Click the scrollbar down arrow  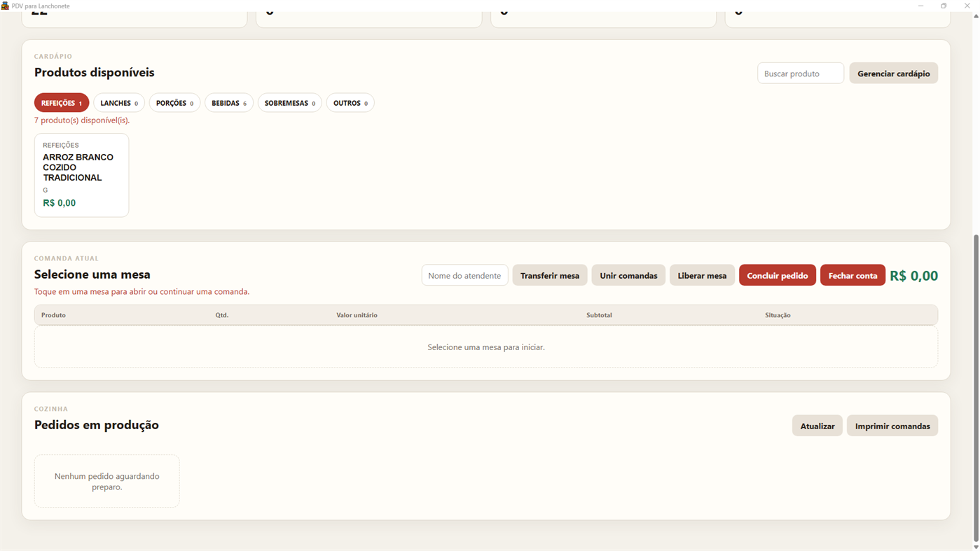pyautogui.click(x=976, y=547)
